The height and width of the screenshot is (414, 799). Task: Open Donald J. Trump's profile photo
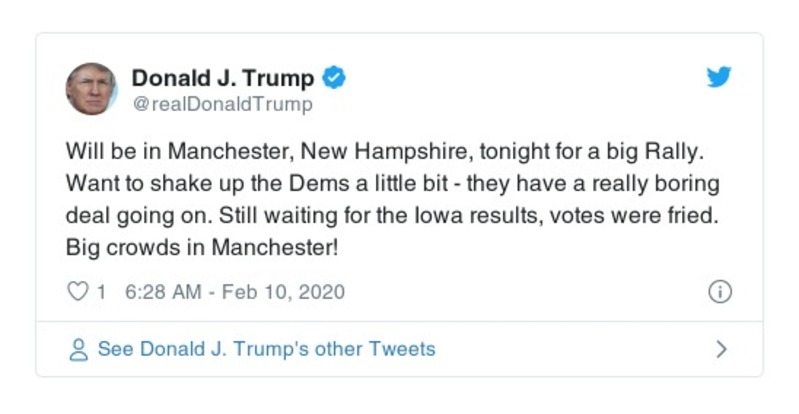pos(92,89)
